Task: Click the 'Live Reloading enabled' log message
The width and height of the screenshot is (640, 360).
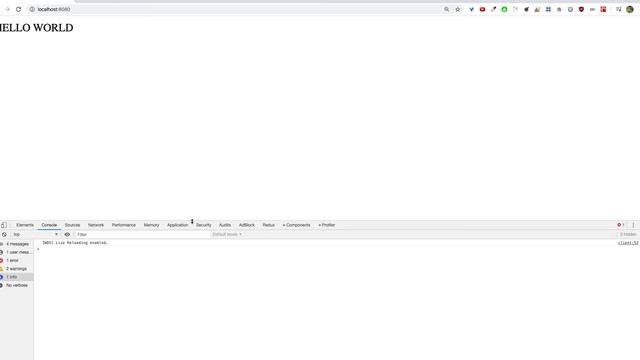Action: (75, 243)
